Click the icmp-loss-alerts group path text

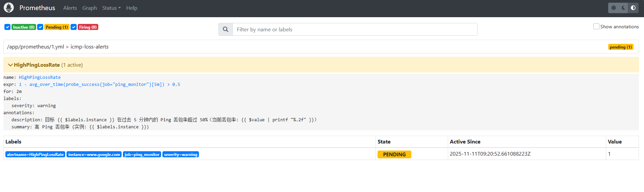click(58, 46)
